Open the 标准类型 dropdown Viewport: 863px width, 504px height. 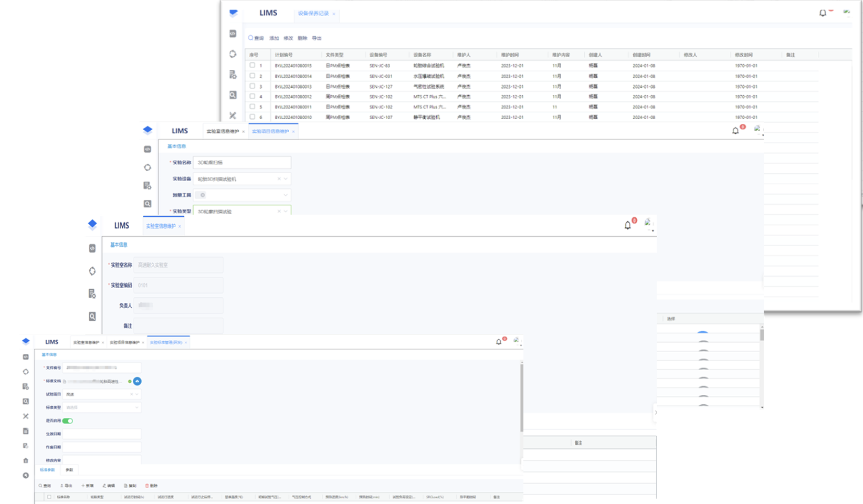(x=136, y=407)
